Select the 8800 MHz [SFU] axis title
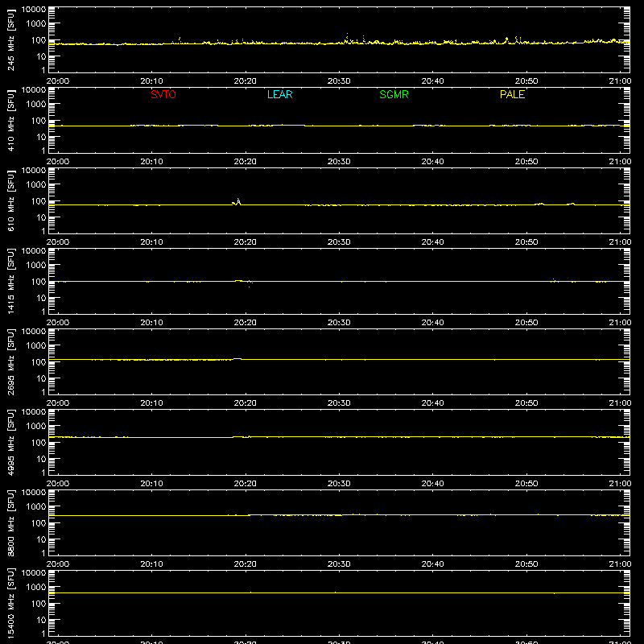The width and height of the screenshot is (644, 644). coord(10,522)
